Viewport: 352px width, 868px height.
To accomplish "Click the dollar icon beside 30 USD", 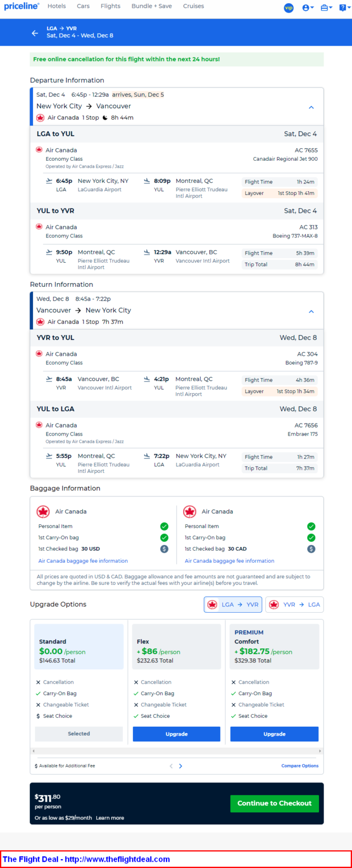I will [164, 549].
